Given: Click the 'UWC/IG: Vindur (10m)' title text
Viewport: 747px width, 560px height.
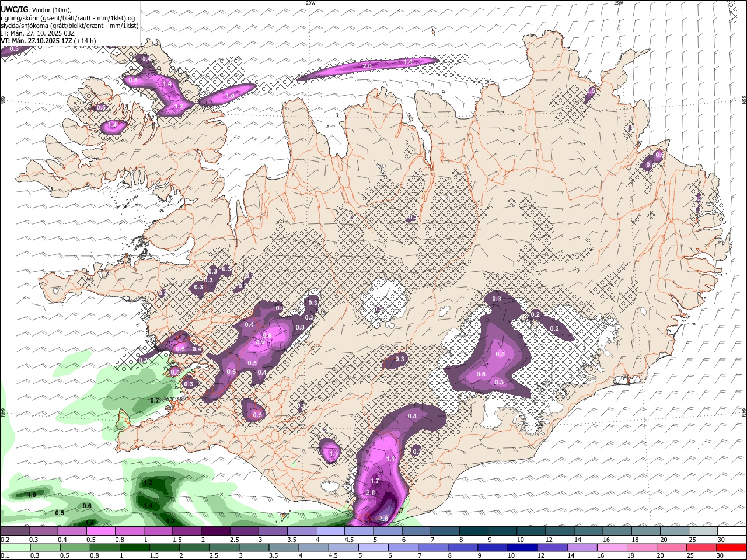Looking at the screenshot, I should pos(36,10).
